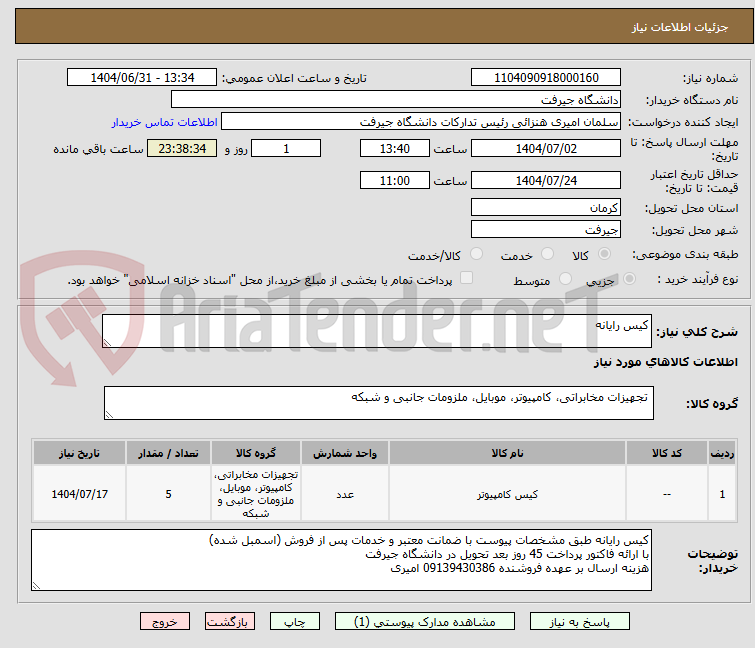This screenshot has height=648, width=755.
Task: Click the resize handle of توضیحات خریدار box
Action: [x=37, y=585]
